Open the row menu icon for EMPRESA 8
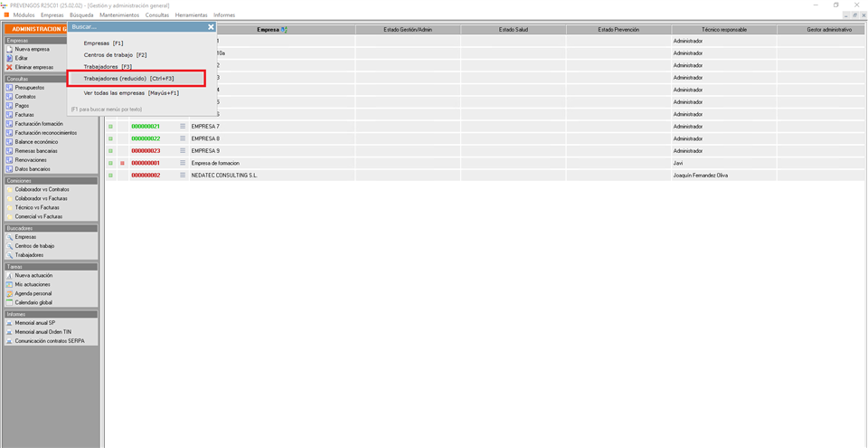Image resolution: width=868 pixels, height=448 pixels. point(183,138)
